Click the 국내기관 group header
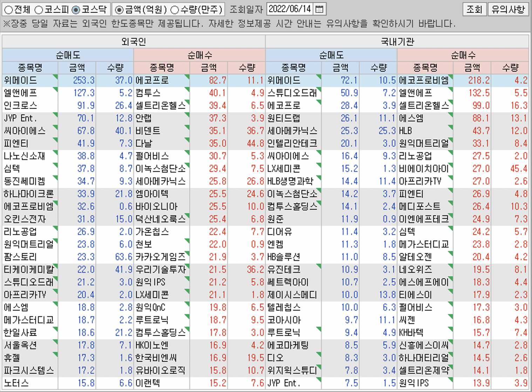 397,42
